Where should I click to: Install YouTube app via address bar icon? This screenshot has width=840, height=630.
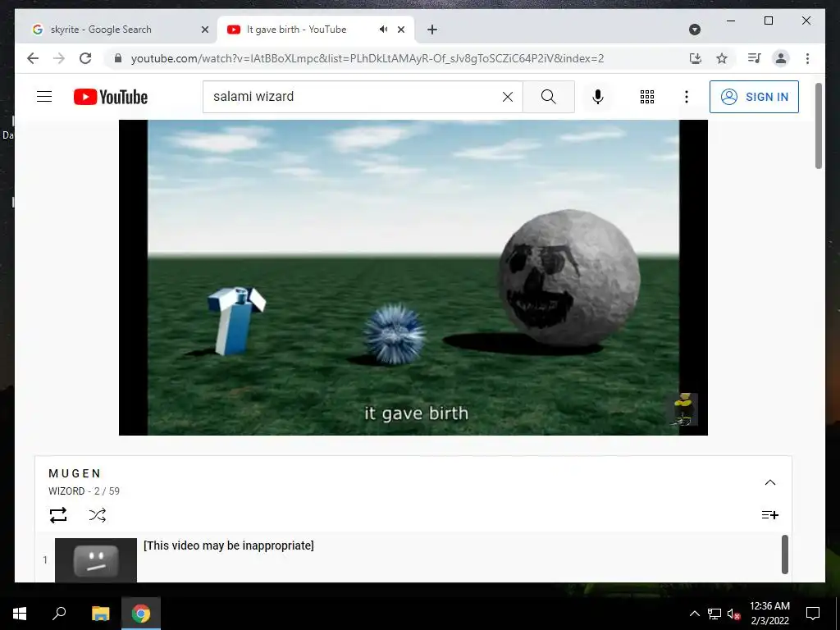(696, 58)
